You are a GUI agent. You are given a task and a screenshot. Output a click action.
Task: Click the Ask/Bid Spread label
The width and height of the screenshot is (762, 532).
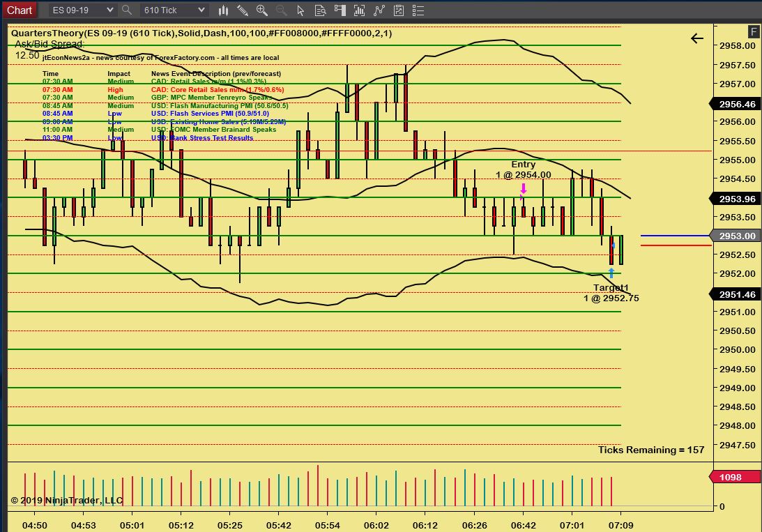coord(49,44)
